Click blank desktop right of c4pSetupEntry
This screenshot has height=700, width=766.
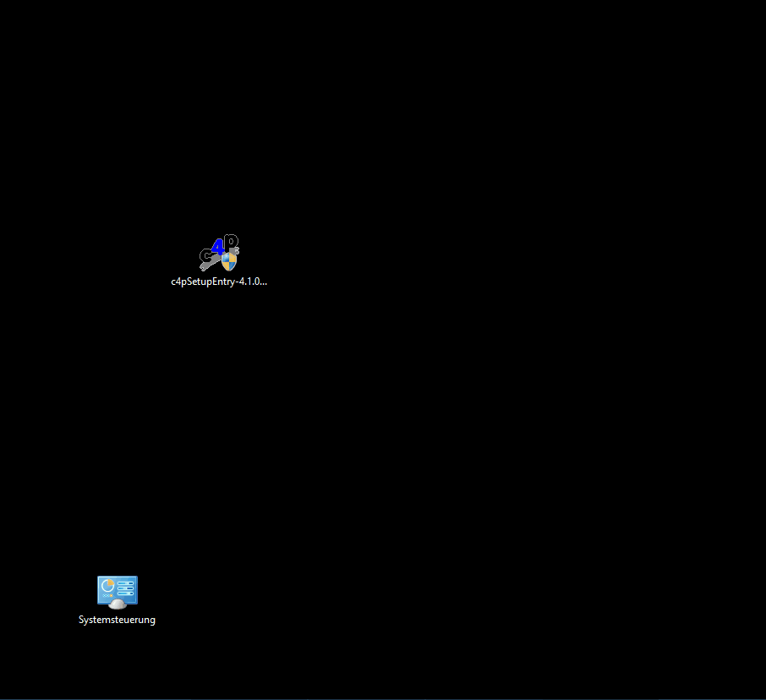click(380, 258)
